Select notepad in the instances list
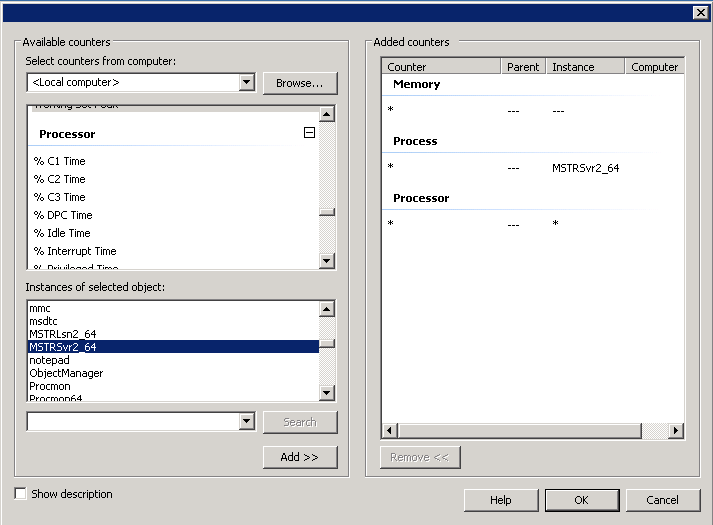Viewport: 713px width, 525px height. [48, 360]
